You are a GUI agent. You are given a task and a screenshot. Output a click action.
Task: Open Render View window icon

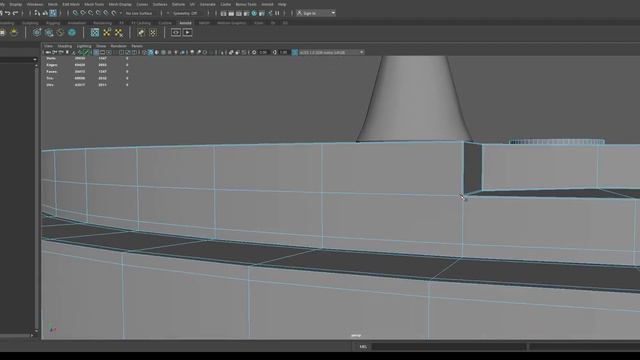(223, 13)
